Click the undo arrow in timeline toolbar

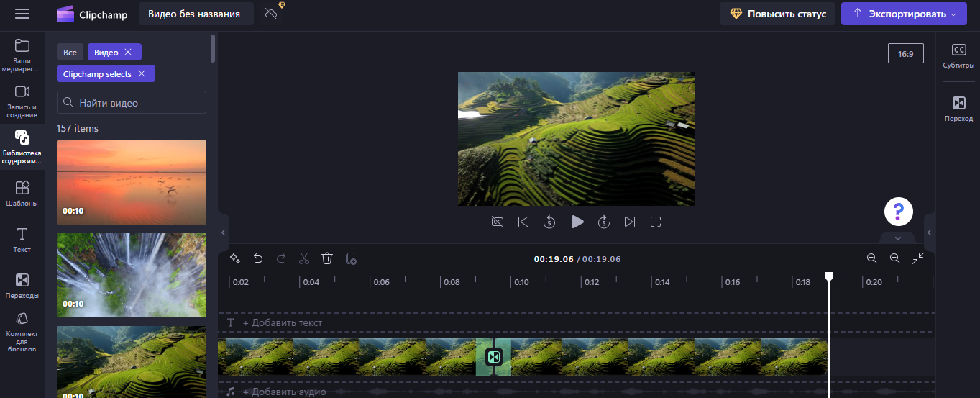pos(258,258)
